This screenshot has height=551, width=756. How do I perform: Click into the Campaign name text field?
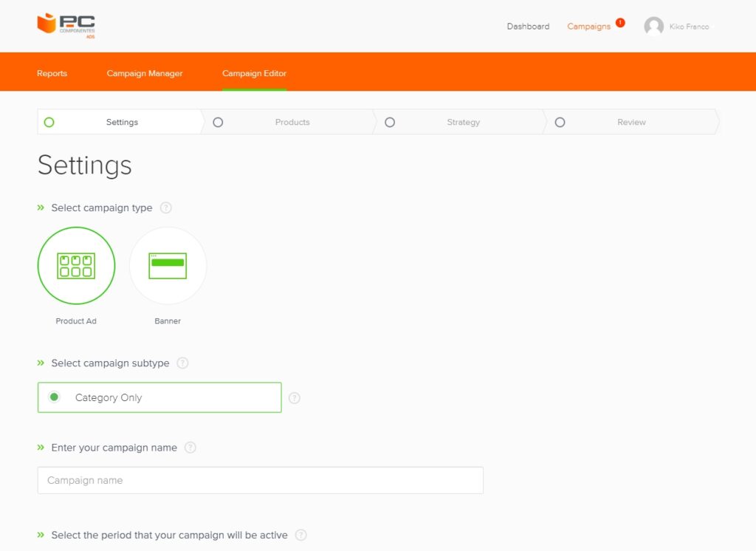pyautogui.click(x=260, y=480)
